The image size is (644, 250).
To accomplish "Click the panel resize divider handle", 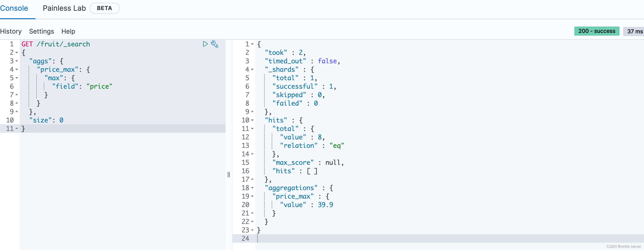I will (229, 175).
